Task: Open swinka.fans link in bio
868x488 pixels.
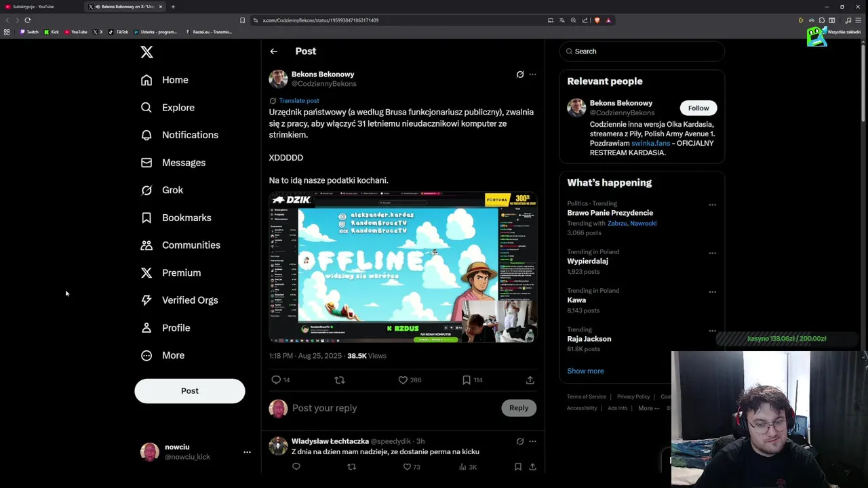Action: [650, 144]
